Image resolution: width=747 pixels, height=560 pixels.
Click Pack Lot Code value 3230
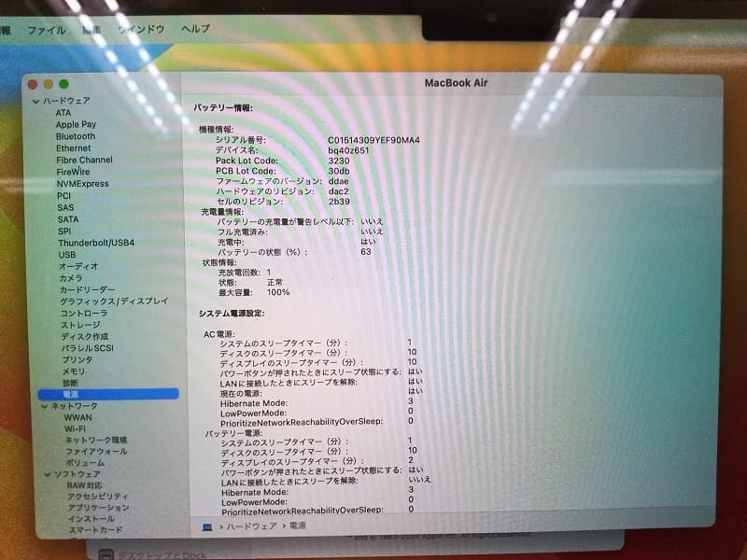[x=339, y=161]
